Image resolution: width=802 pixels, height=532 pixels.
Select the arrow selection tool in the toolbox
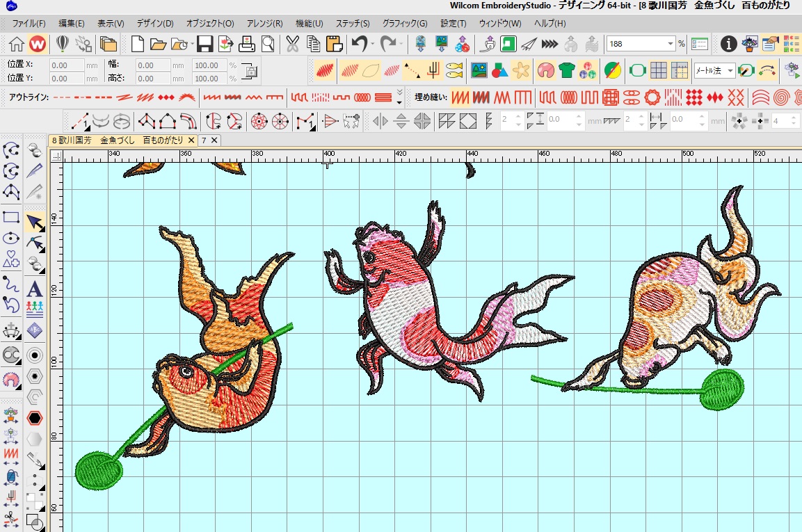tap(35, 223)
